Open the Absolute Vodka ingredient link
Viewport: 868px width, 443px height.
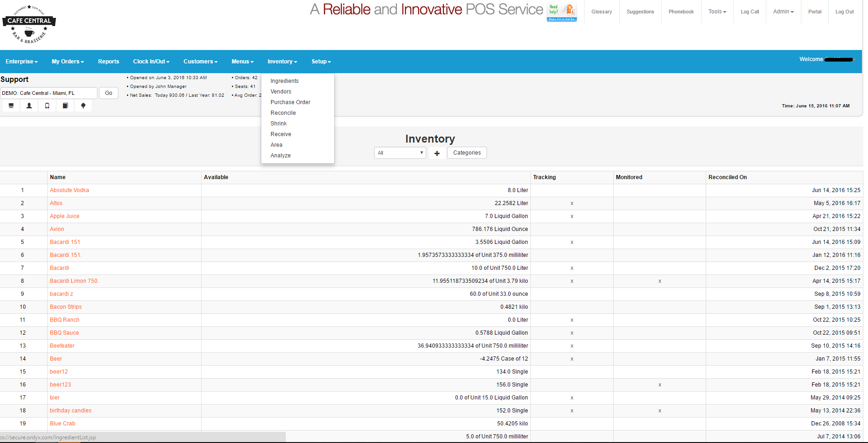coord(69,190)
